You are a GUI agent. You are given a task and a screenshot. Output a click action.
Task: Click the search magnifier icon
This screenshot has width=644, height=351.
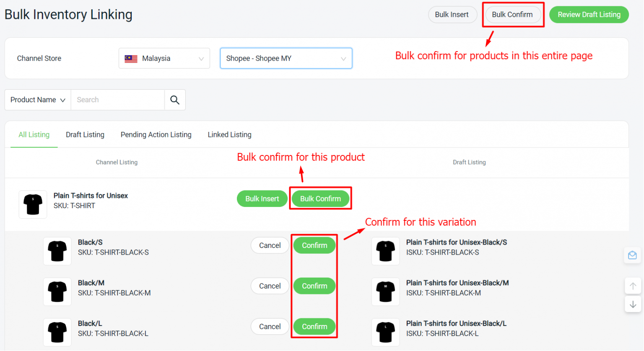pyautogui.click(x=175, y=100)
